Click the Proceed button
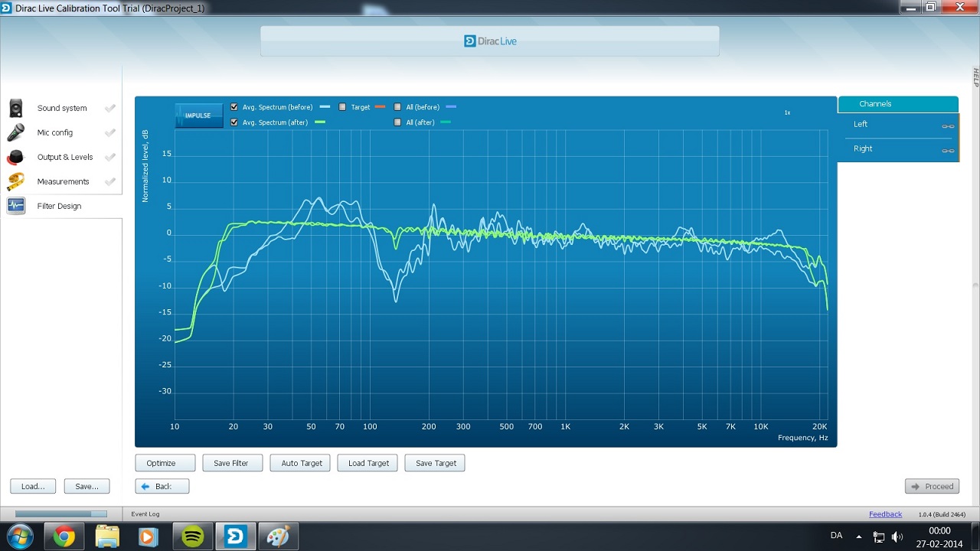The image size is (980, 551). point(932,486)
